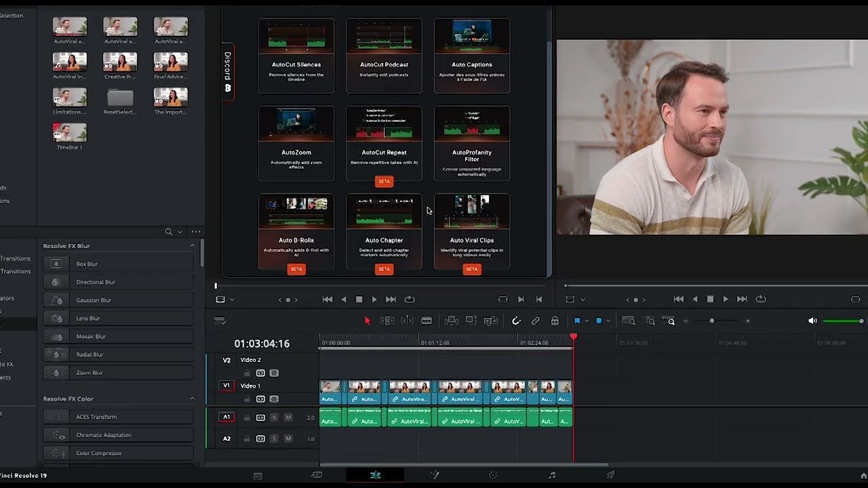Toggle the Linked Selection chain icon
The height and width of the screenshot is (488, 868).
pyautogui.click(x=536, y=321)
